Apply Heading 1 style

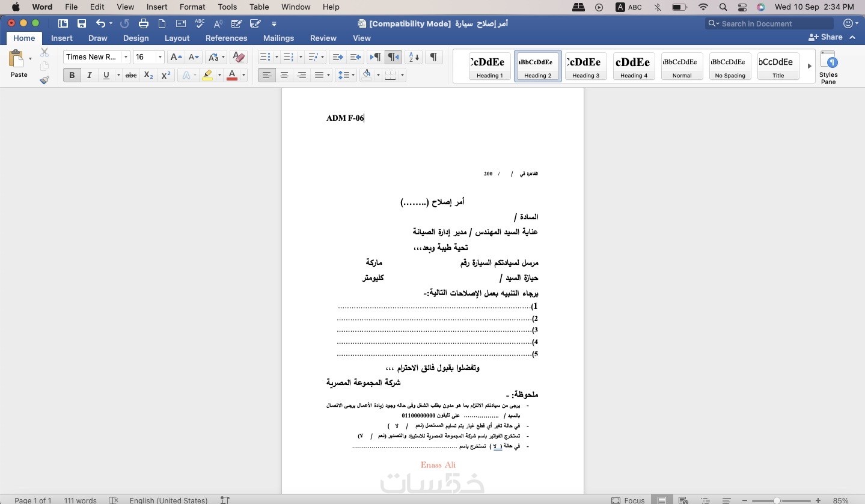(490, 66)
